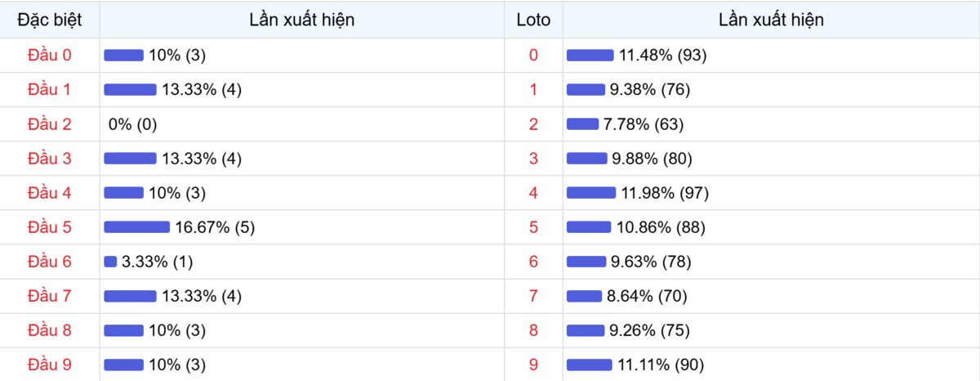This screenshot has height=381, width=980.
Task: Select Loto number 0
Action: point(533,56)
